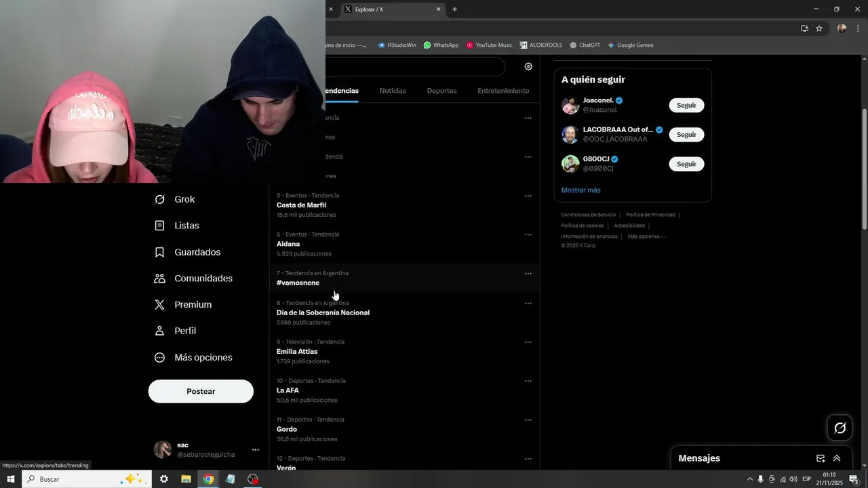
Task: Open Listas in the sidebar
Action: pos(177,226)
